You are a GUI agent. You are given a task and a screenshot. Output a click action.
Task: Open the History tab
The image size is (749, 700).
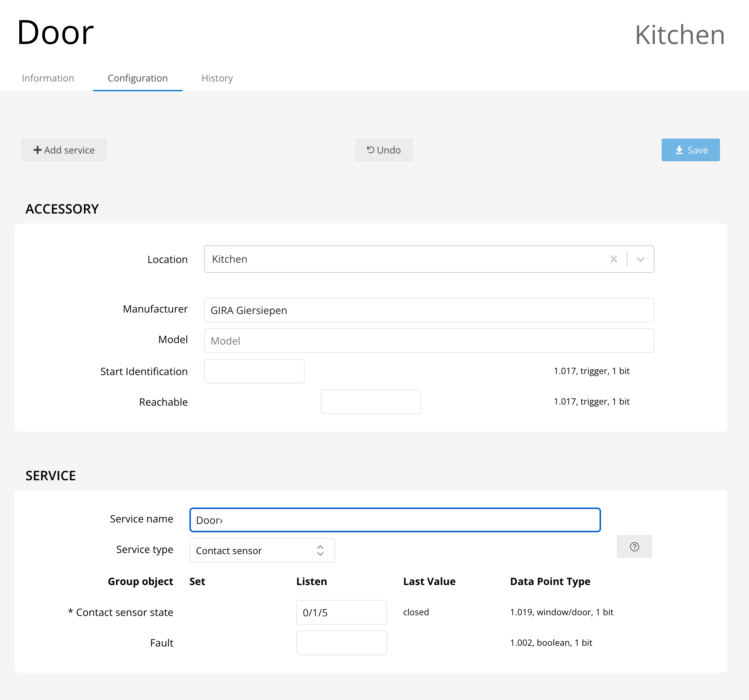coord(217,78)
